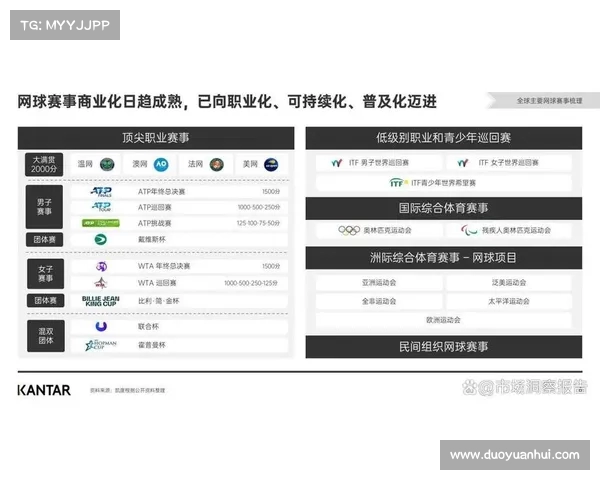This screenshot has height=480, width=600.
Task: Click the green Davis Cup logo
Action: [101, 240]
